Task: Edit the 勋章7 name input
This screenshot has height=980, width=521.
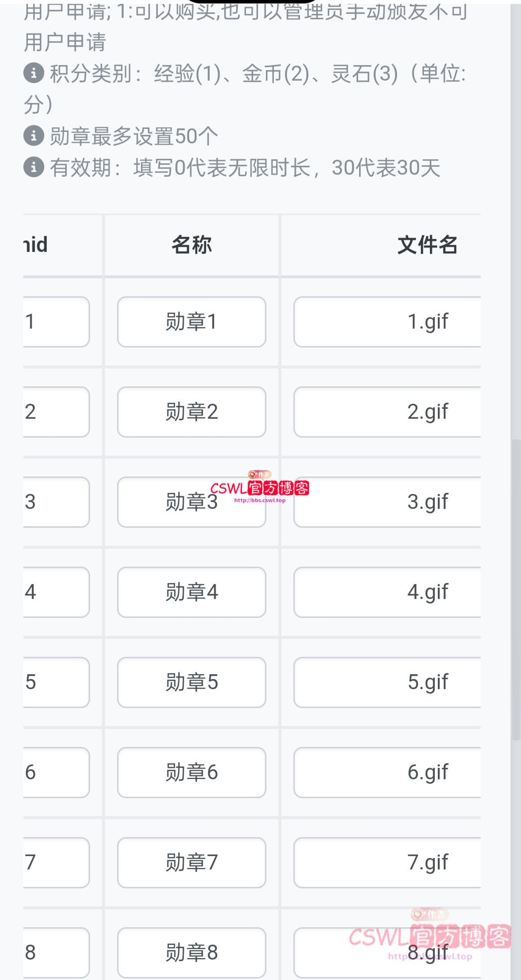Action: [191, 862]
